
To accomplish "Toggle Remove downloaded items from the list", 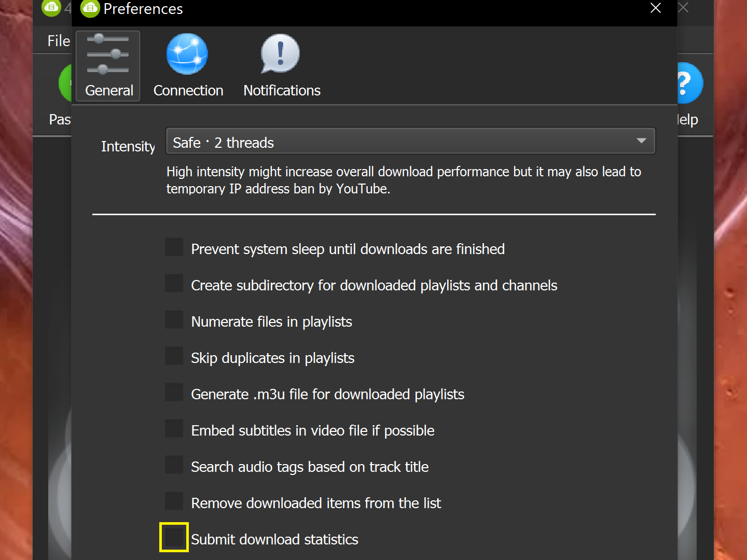I will 174,501.
